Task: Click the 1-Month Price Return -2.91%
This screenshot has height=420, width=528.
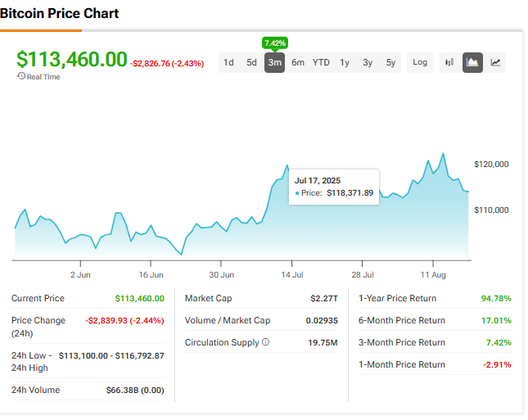Action: [x=497, y=364]
